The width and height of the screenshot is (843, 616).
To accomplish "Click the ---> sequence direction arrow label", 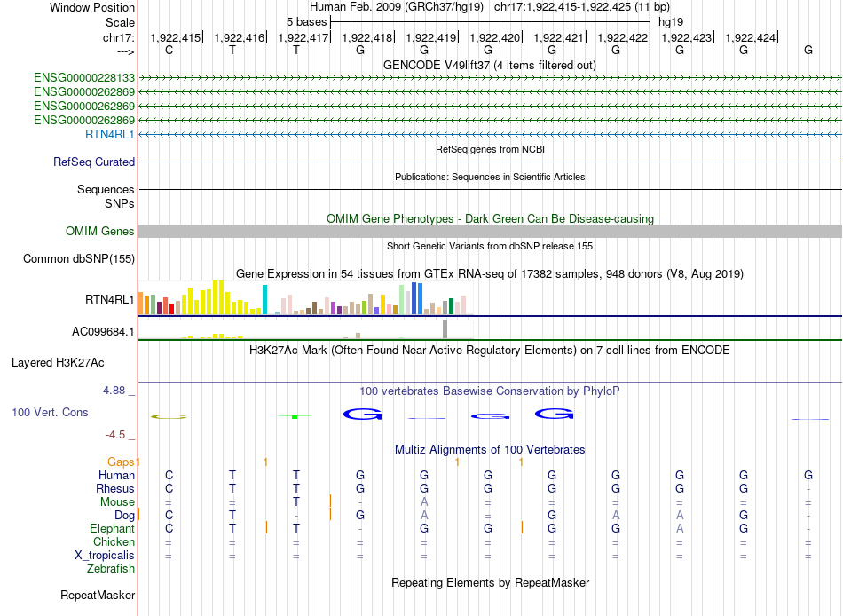I will 126,51.
